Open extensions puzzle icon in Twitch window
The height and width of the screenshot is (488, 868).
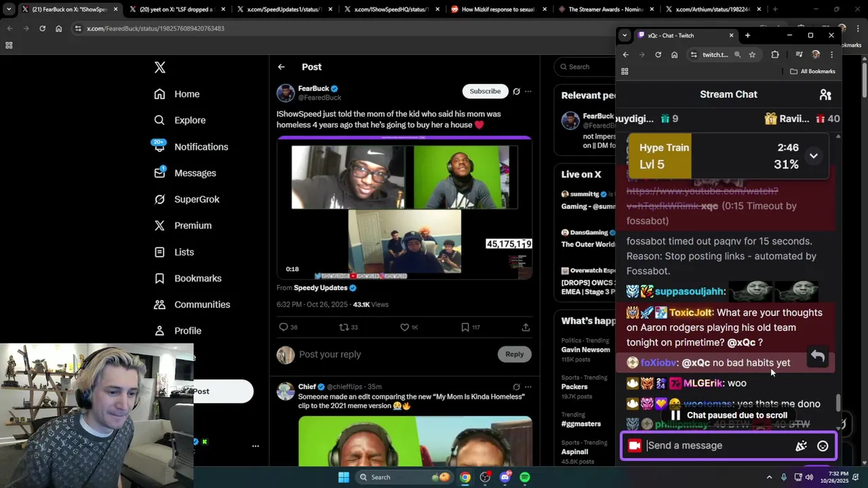[x=775, y=55]
